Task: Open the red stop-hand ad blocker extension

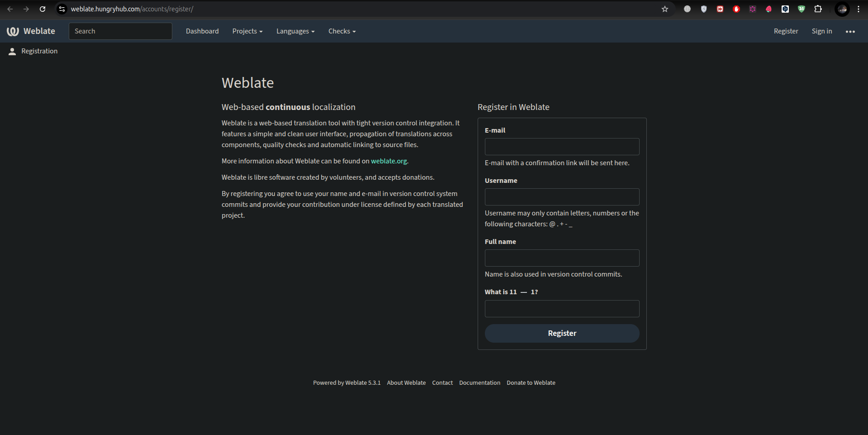Action: click(x=736, y=9)
